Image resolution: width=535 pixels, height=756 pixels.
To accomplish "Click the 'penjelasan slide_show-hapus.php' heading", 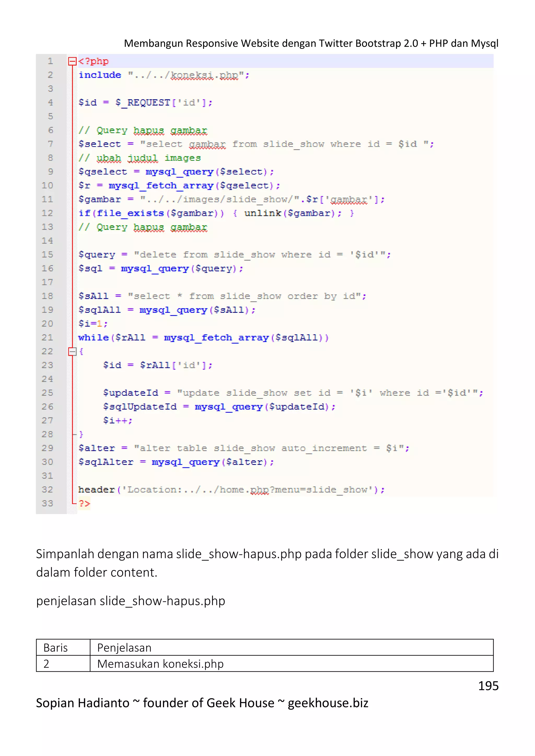I will [x=130, y=601].
